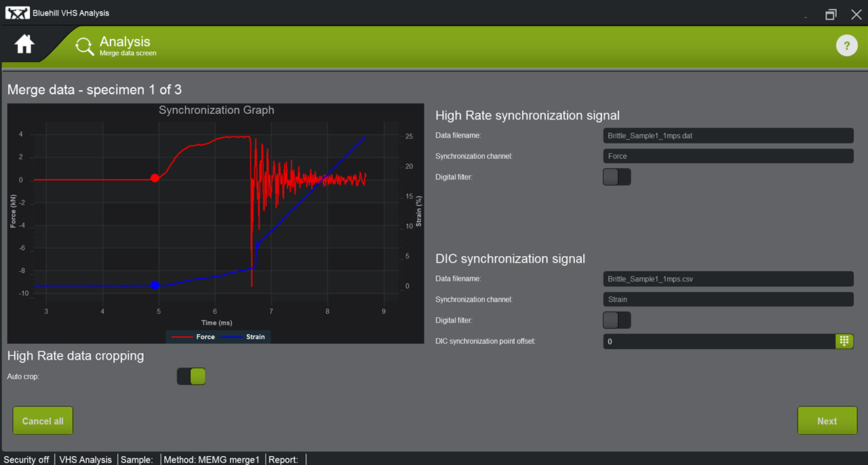Click the Cancel all button
868x465 pixels.
[42, 420]
